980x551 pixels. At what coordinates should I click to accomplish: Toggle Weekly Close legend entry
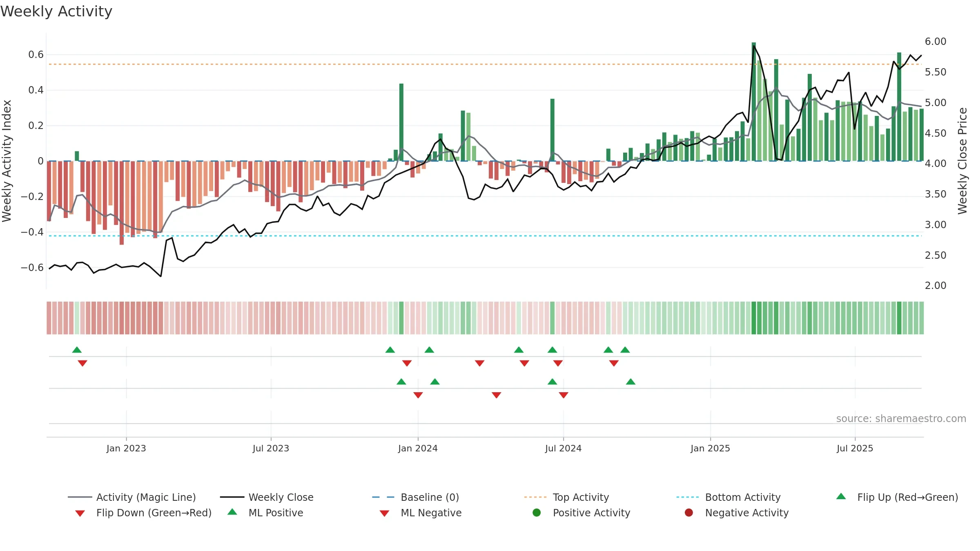[x=267, y=497]
